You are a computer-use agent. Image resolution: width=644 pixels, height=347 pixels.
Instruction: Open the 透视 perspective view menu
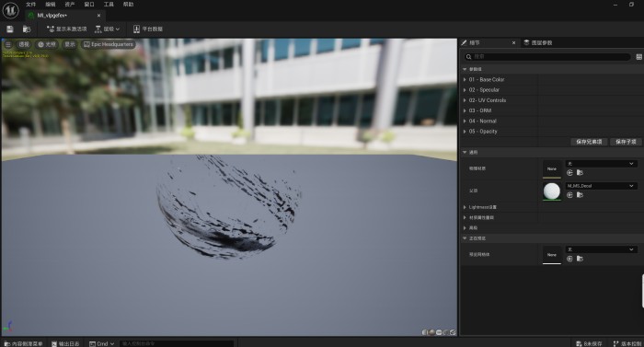pos(23,44)
